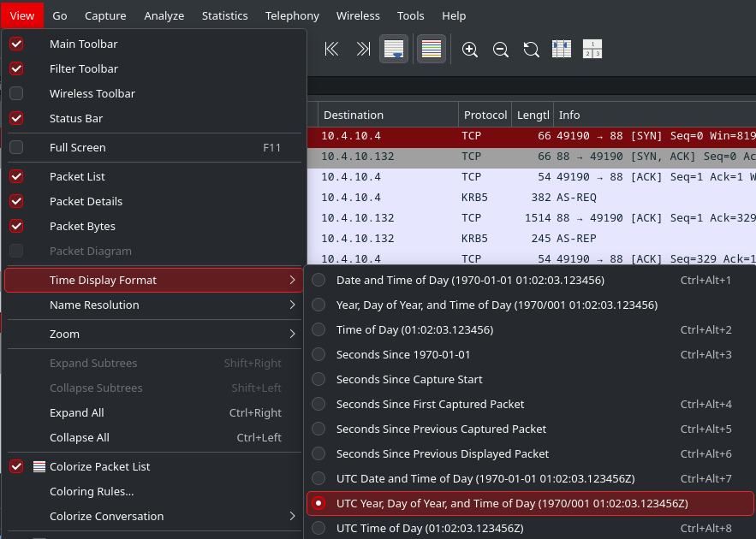Zoom in on packet list text
This screenshot has height=539, width=756.
coord(470,49)
